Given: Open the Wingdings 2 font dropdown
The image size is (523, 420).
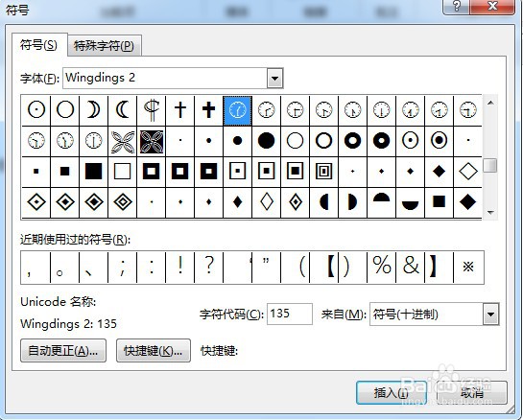Looking at the screenshot, I should [x=274, y=79].
